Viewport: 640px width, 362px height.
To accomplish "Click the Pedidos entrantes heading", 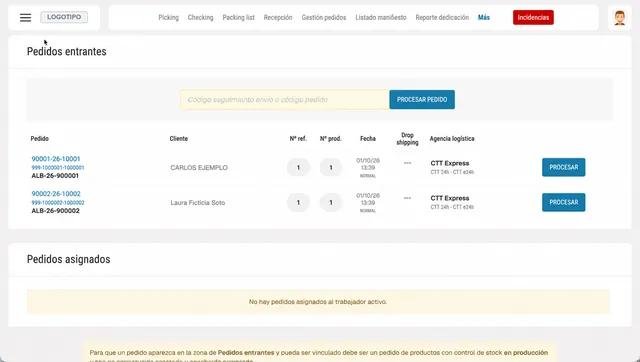I will (67, 51).
